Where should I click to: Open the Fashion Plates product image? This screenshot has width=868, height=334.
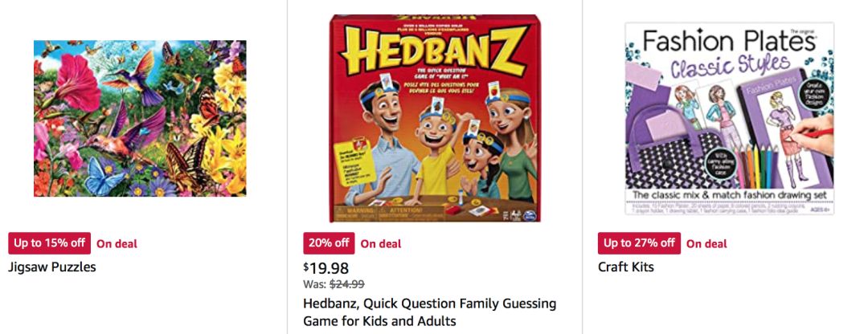click(x=730, y=118)
